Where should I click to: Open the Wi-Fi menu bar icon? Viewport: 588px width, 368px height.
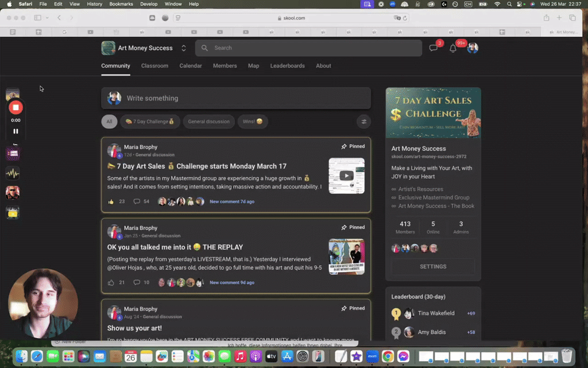tap(497, 4)
